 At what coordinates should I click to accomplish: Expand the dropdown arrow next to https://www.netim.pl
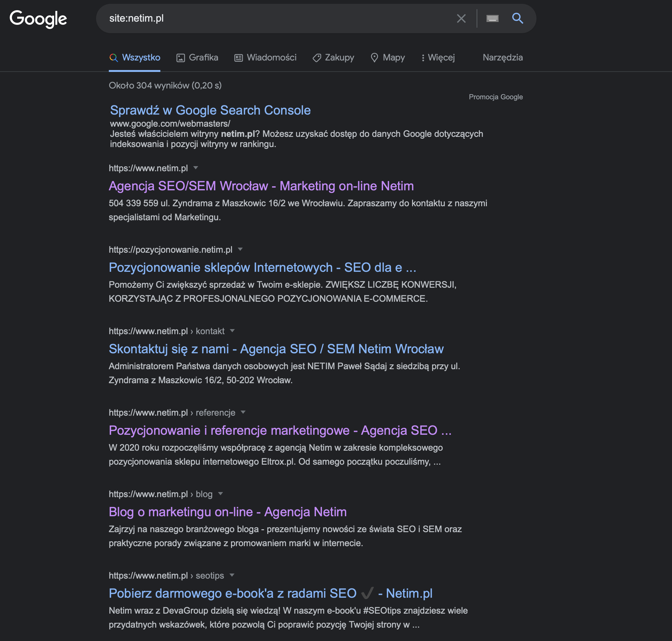pyautogui.click(x=196, y=168)
